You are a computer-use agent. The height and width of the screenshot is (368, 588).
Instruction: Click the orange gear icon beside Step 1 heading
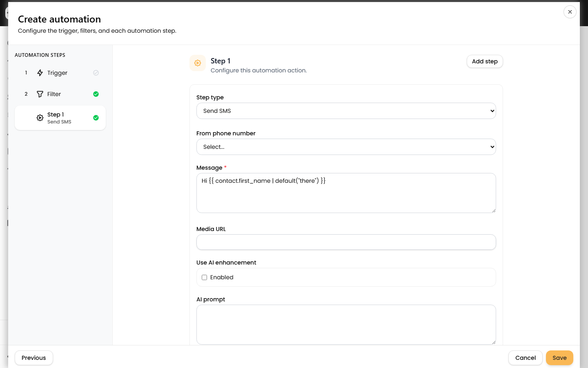[x=198, y=63]
